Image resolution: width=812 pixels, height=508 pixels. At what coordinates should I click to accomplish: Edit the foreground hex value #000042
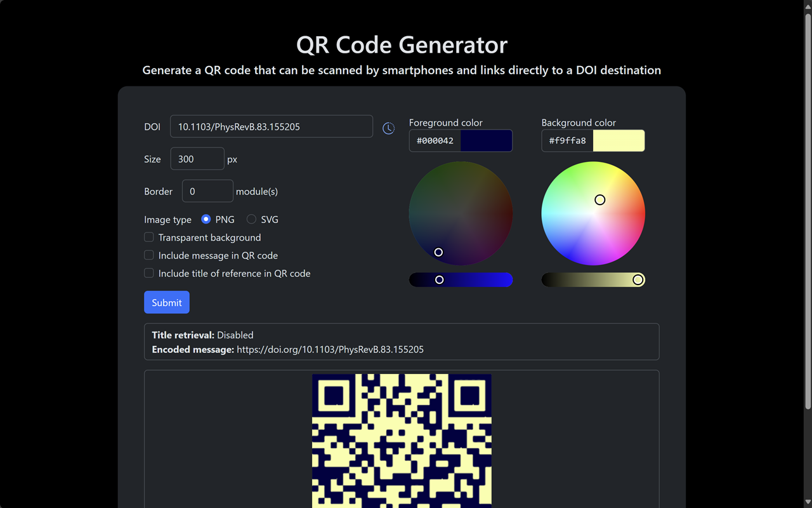tap(435, 140)
